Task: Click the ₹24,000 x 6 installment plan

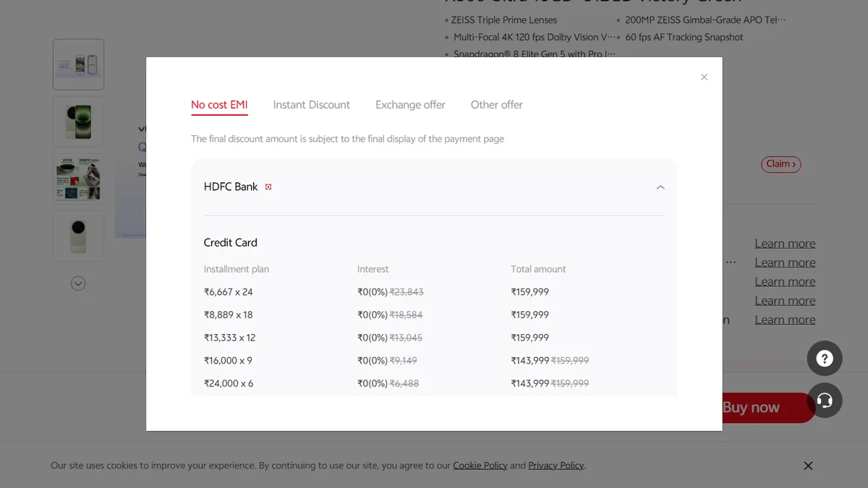Action: pos(229,383)
